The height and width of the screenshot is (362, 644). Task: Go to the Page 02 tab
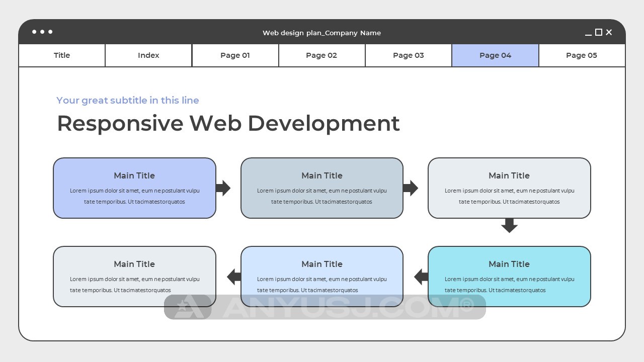321,55
